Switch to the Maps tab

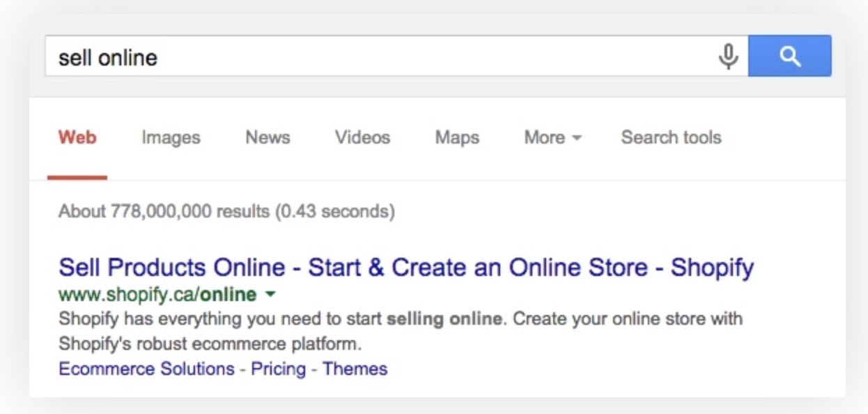click(457, 138)
